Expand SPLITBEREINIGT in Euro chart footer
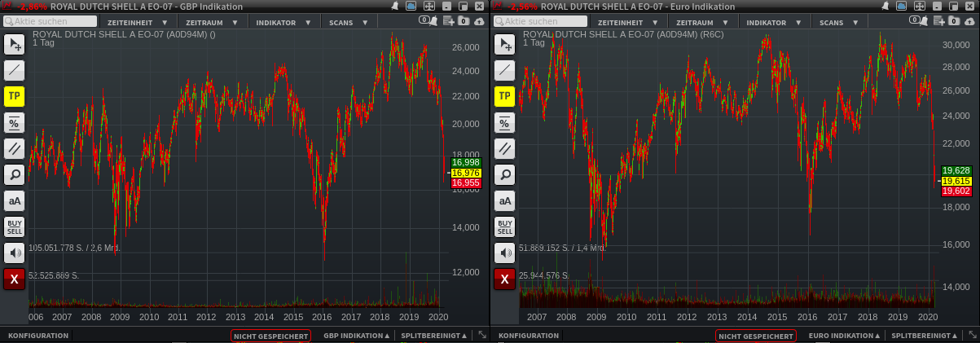Screen dimensions: 980x343 pyautogui.click(x=925, y=336)
